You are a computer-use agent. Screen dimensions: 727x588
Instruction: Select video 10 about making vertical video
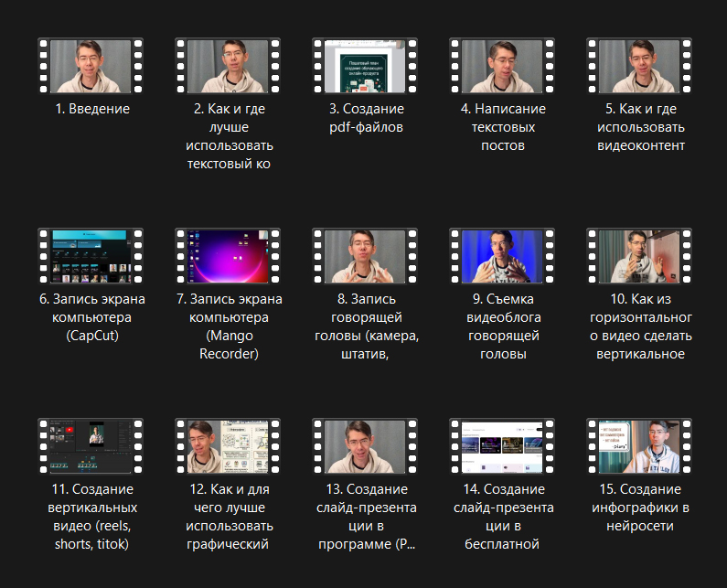coord(639,256)
